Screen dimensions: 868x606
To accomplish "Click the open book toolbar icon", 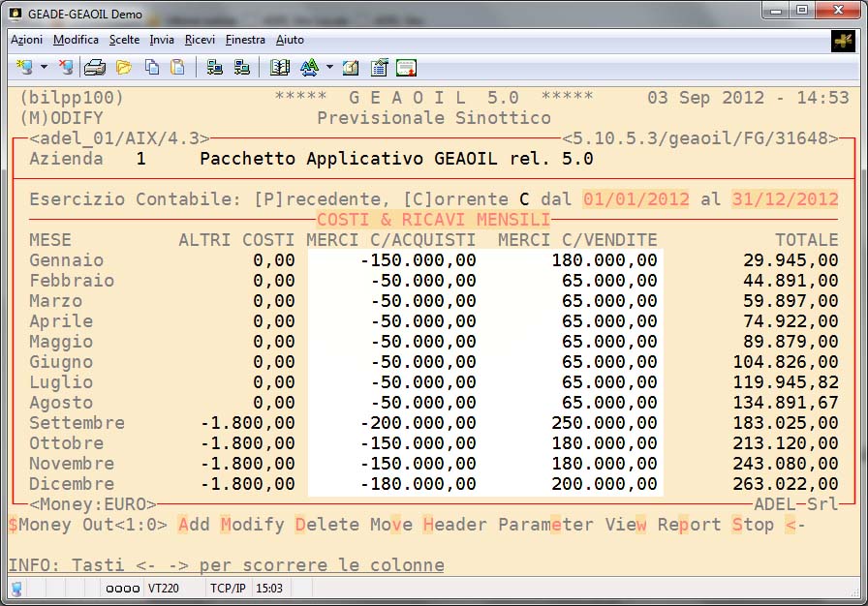I will pos(280,67).
